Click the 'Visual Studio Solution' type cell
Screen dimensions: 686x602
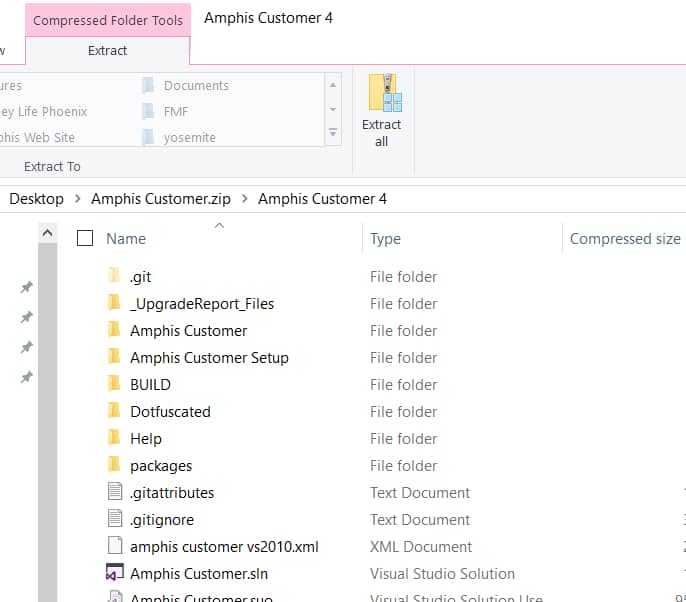pyautogui.click(x=442, y=574)
